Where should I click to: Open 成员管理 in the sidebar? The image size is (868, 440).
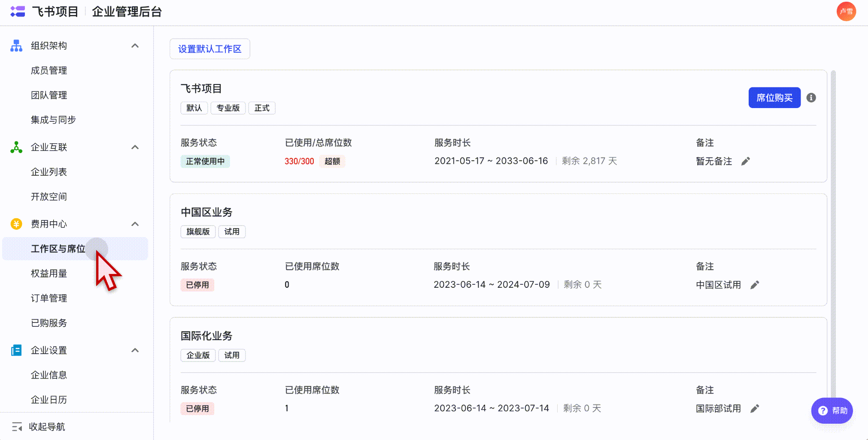pyautogui.click(x=49, y=70)
